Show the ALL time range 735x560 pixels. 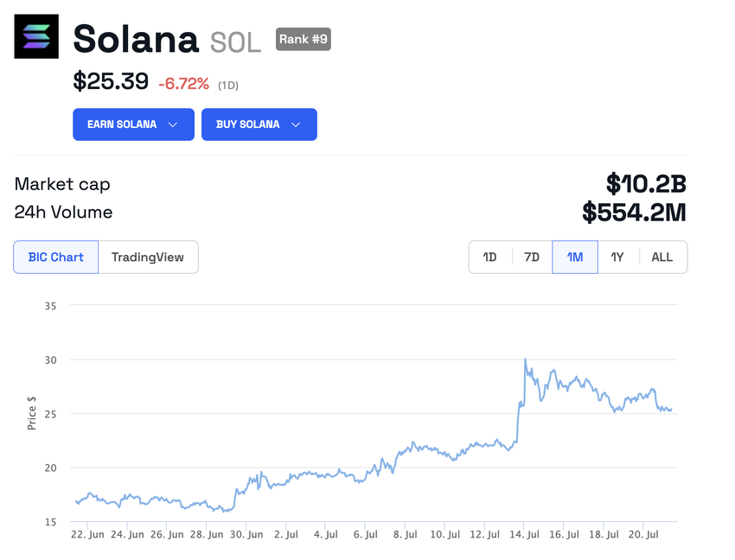click(661, 257)
